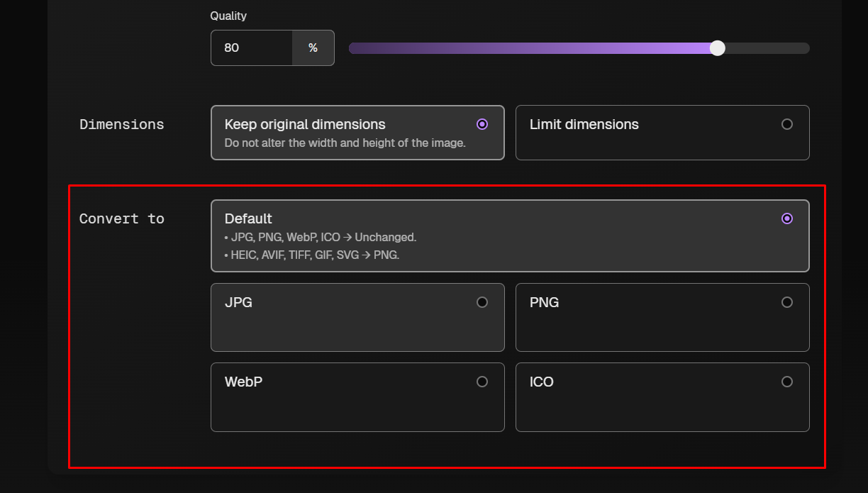Click the Quality slider's white handle
The image size is (868, 493).
point(718,48)
